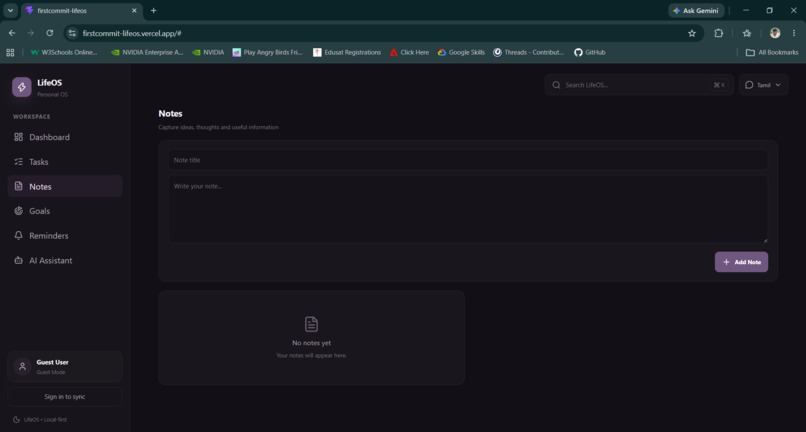806x432 pixels.
Task: Go back in browser history
Action: pyautogui.click(x=12, y=33)
